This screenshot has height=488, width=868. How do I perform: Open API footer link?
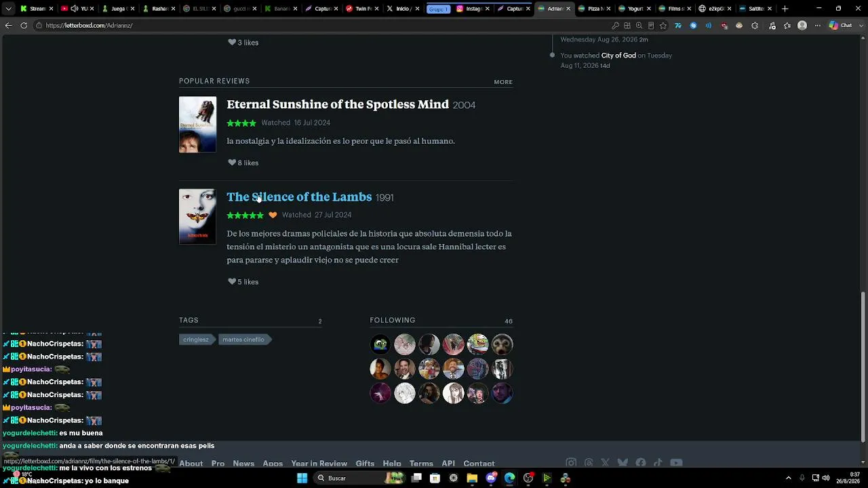(448, 464)
